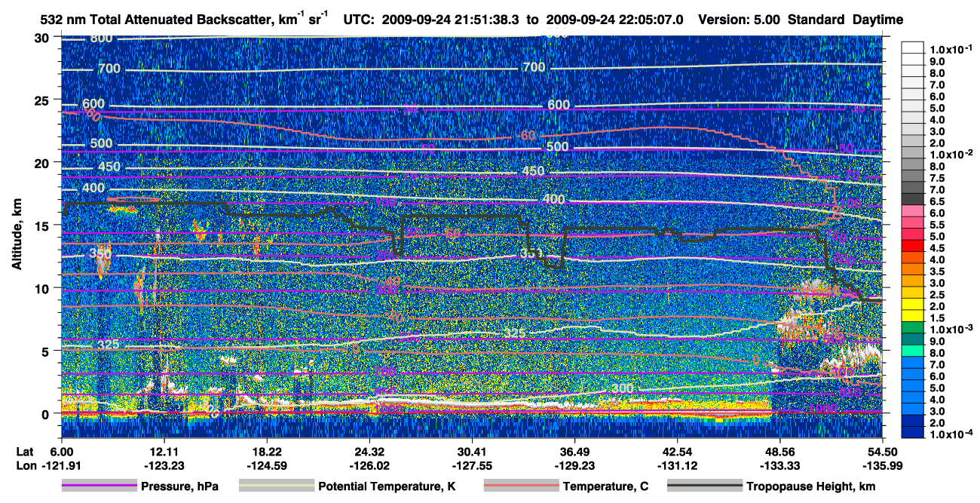
Task: Click colorbar label 6.5
Action: point(939,201)
